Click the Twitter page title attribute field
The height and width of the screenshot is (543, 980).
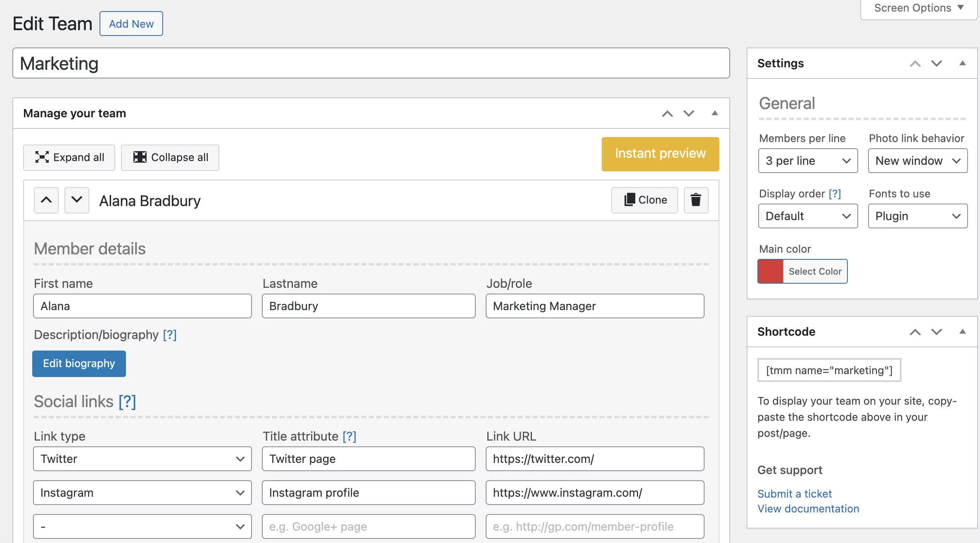[x=369, y=459]
